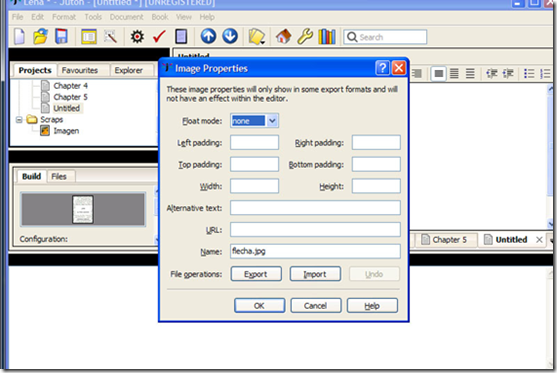Switch to the Files tab
Viewport: 557px width, 373px height.
click(59, 176)
